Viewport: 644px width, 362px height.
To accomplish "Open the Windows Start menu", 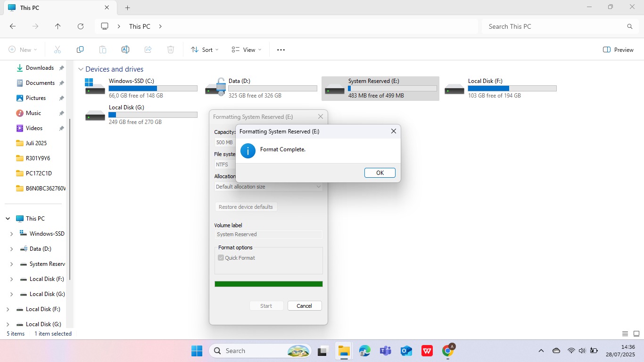I will 197,351.
